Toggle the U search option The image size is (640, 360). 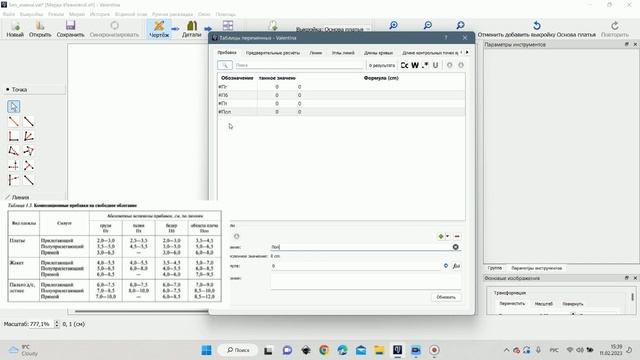pyautogui.click(x=436, y=65)
